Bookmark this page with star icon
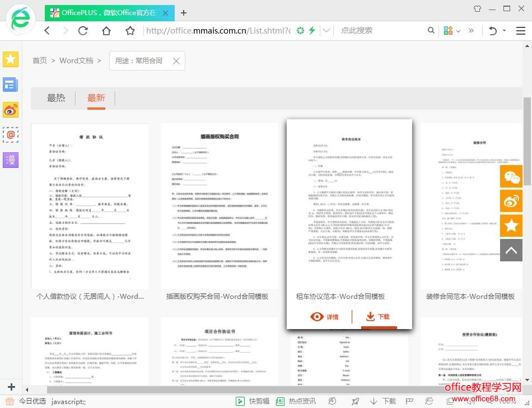The width and height of the screenshot is (532, 408). point(130,31)
